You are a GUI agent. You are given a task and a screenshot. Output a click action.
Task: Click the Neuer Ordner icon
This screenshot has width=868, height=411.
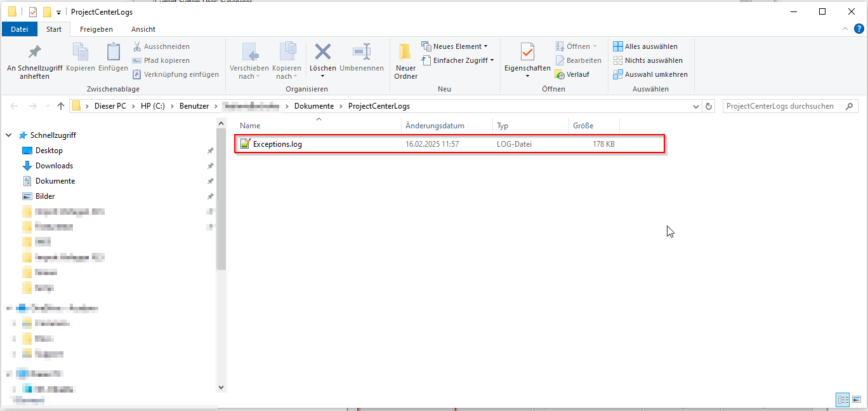coord(405,53)
